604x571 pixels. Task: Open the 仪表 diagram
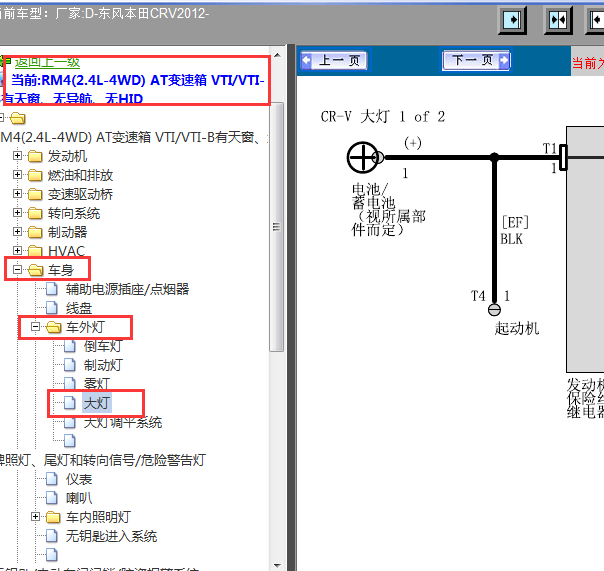point(79,479)
